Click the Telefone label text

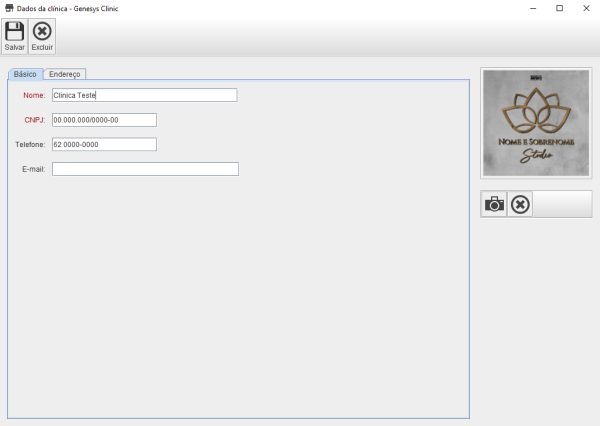click(x=30, y=144)
